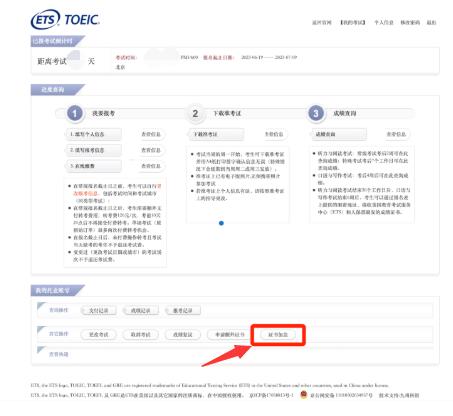Click the 2.填写报考信息 button

pyautogui.click(x=94, y=150)
